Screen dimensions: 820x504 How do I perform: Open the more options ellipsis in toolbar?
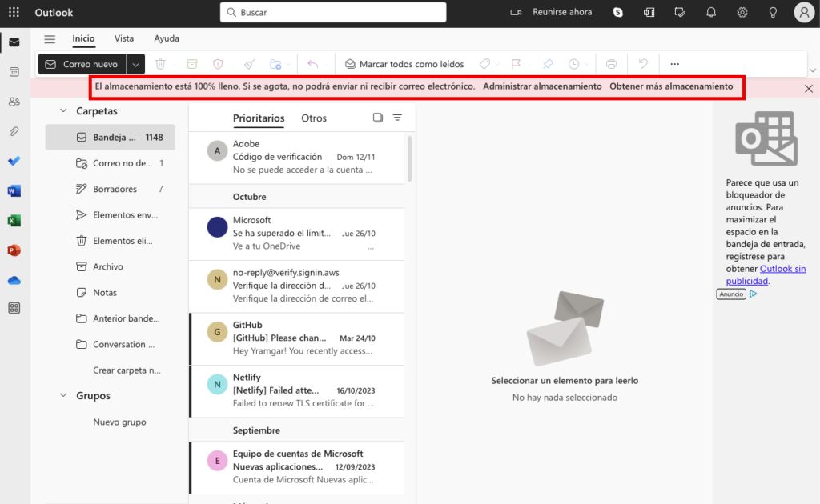(674, 64)
